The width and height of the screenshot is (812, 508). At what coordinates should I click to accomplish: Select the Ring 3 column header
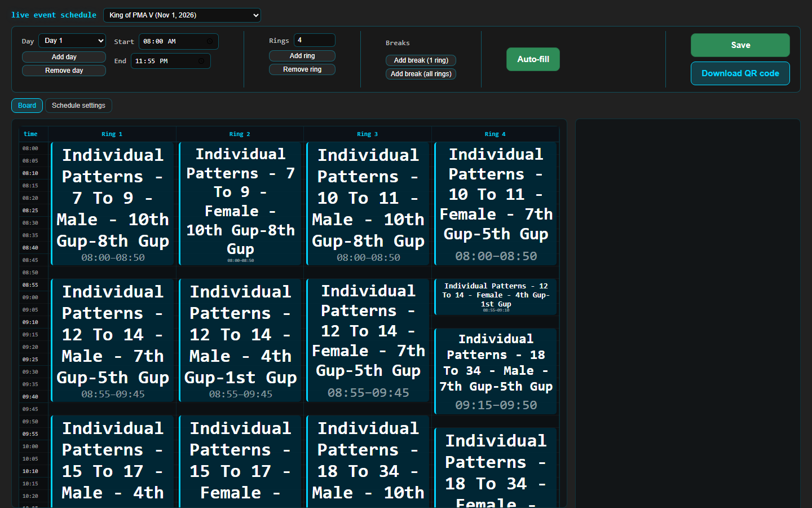[368, 134]
